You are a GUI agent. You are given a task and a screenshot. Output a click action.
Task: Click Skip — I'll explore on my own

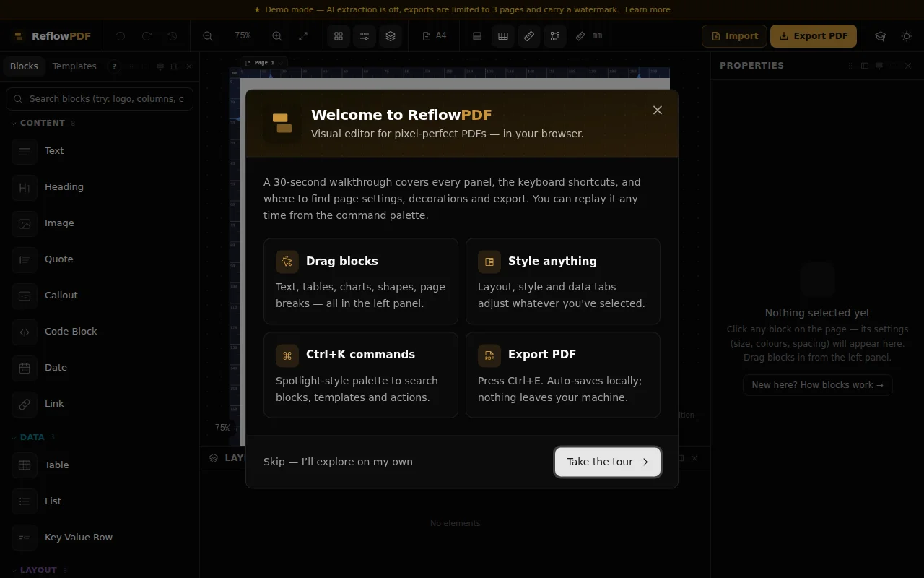(338, 462)
